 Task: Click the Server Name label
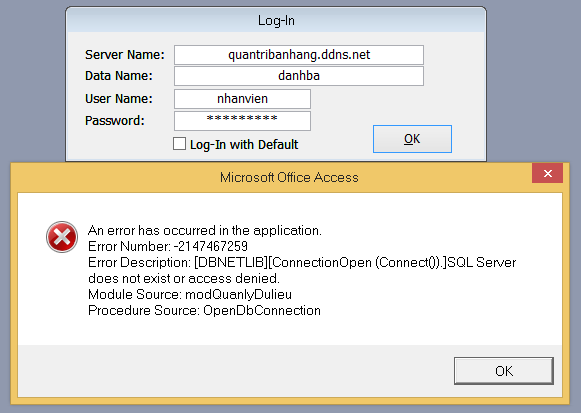pos(125,55)
